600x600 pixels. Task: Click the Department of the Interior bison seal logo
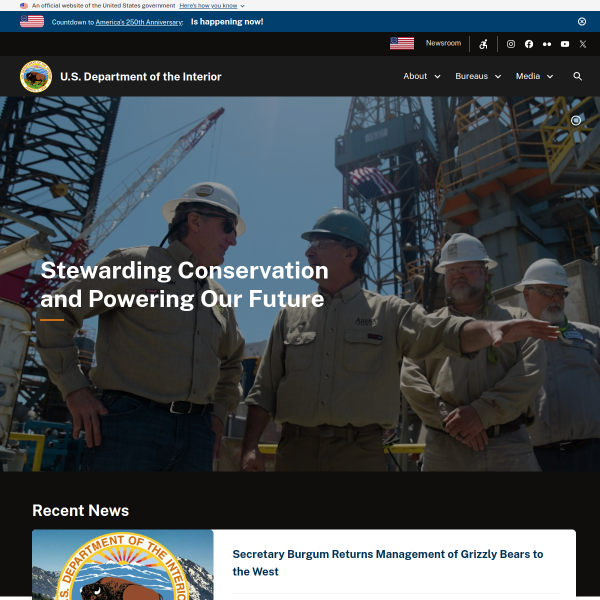36,77
